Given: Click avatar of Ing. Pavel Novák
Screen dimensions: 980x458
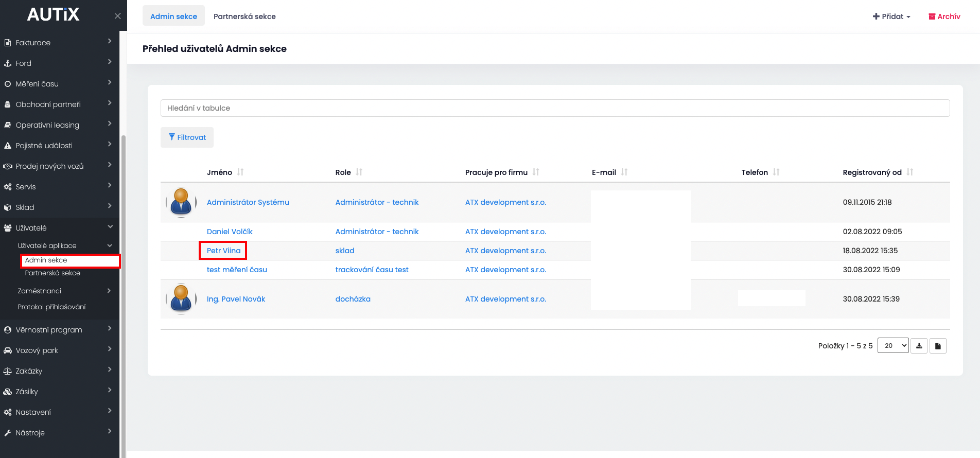Looking at the screenshot, I should pyautogui.click(x=181, y=299).
